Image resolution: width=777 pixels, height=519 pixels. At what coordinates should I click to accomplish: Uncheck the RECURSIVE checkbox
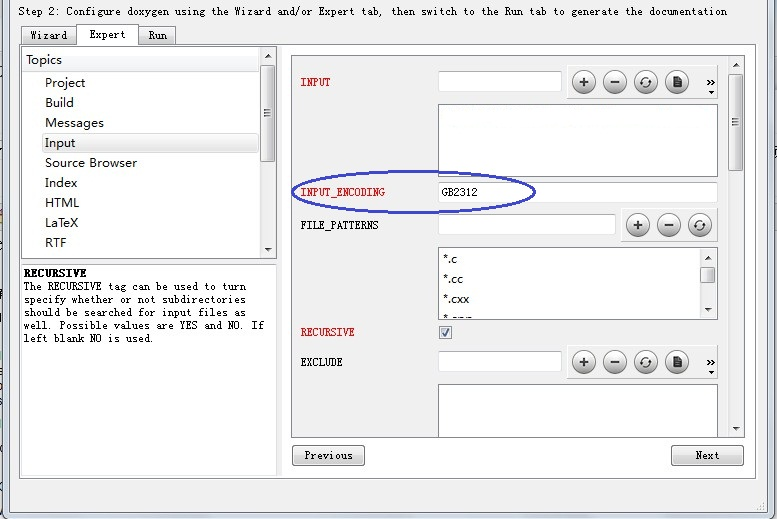[445, 333]
